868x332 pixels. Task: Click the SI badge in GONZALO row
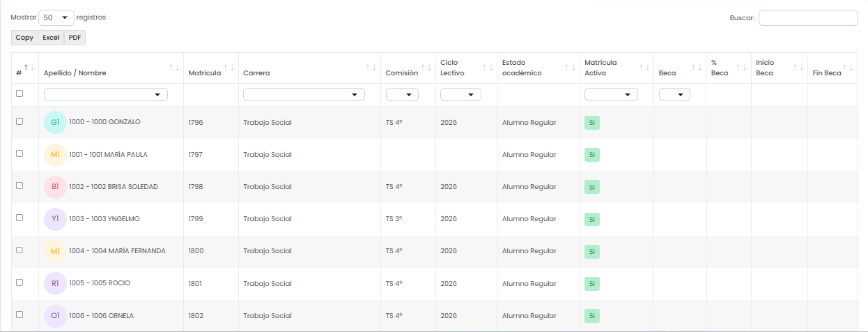592,123
